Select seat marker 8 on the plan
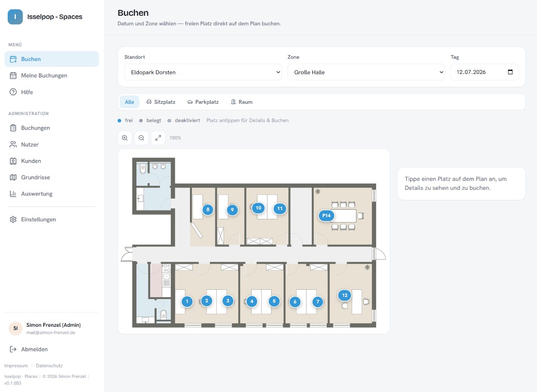 click(208, 209)
